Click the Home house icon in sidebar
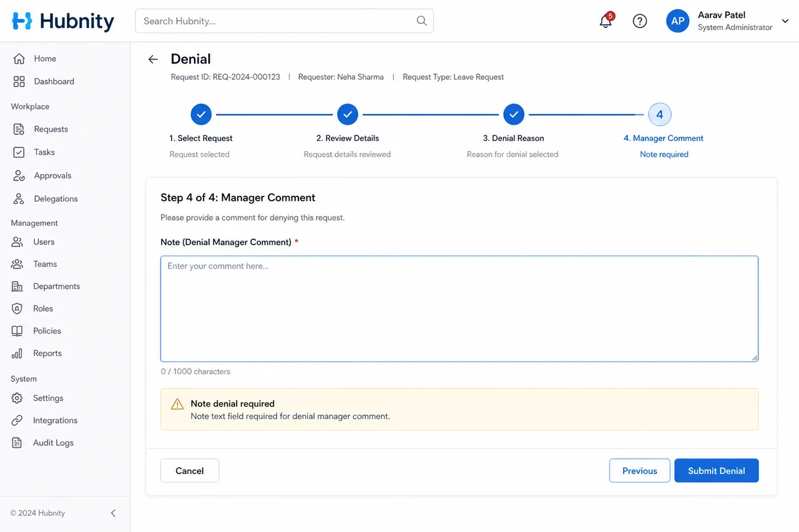 pyautogui.click(x=19, y=59)
